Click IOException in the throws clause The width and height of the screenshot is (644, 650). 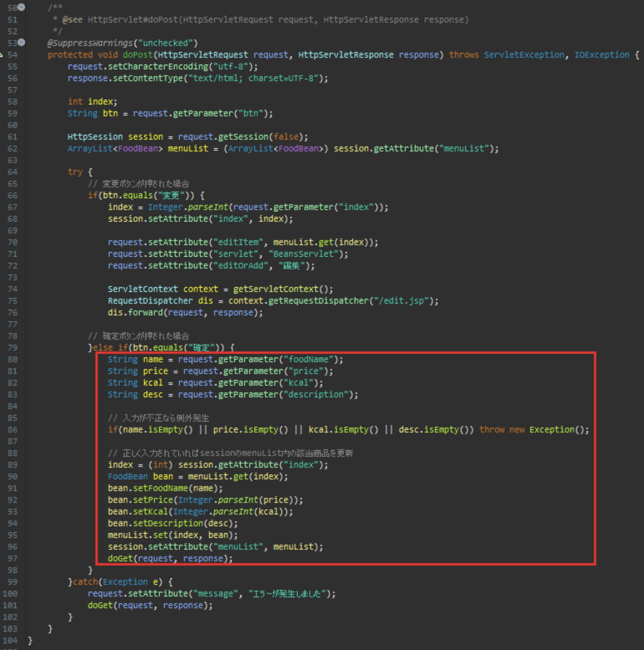pyautogui.click(x=601, y=55)
